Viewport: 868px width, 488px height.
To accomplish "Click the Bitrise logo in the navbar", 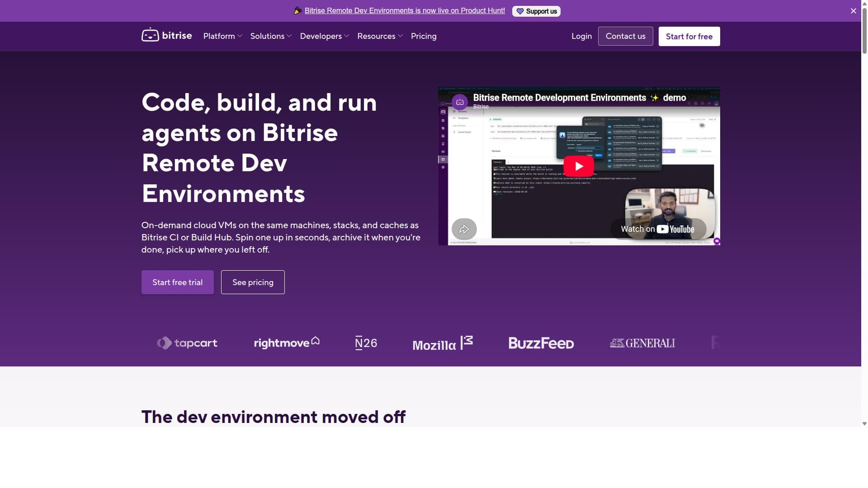I will coord(166,35).
